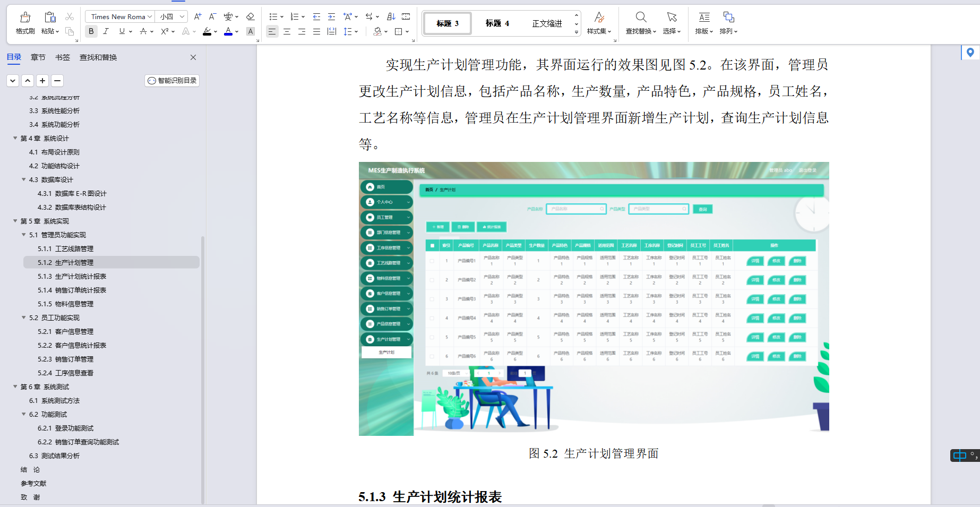Open the 小四 font size dropdown
980x507 pixels.
click(x=171, y=16)
